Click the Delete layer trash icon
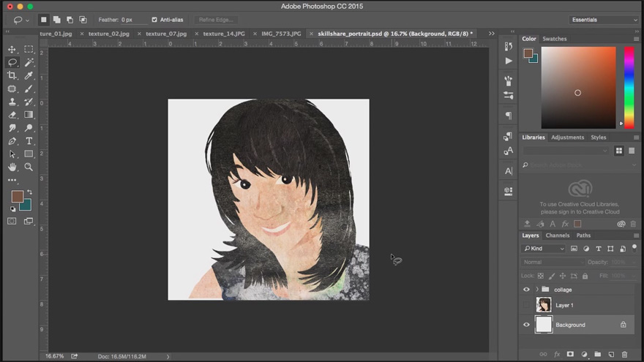Image resolution: width=644 pixels, height=362 pixels. (624, 354)
